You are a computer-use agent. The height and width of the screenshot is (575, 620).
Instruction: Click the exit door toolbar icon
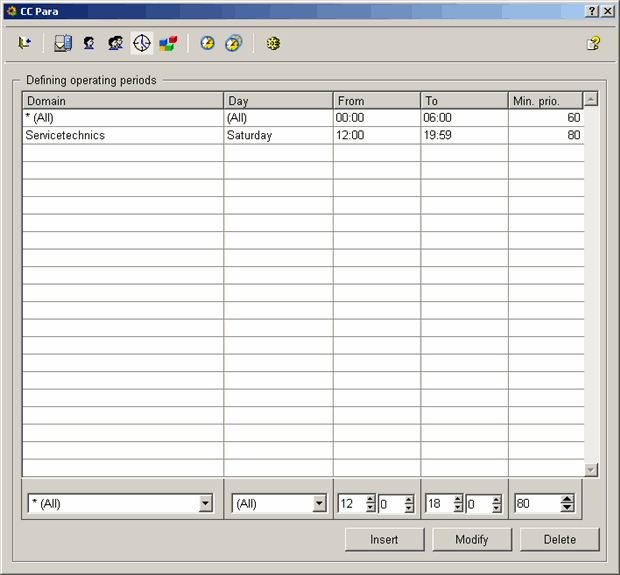pyautogui.click(x=24, y=44)
